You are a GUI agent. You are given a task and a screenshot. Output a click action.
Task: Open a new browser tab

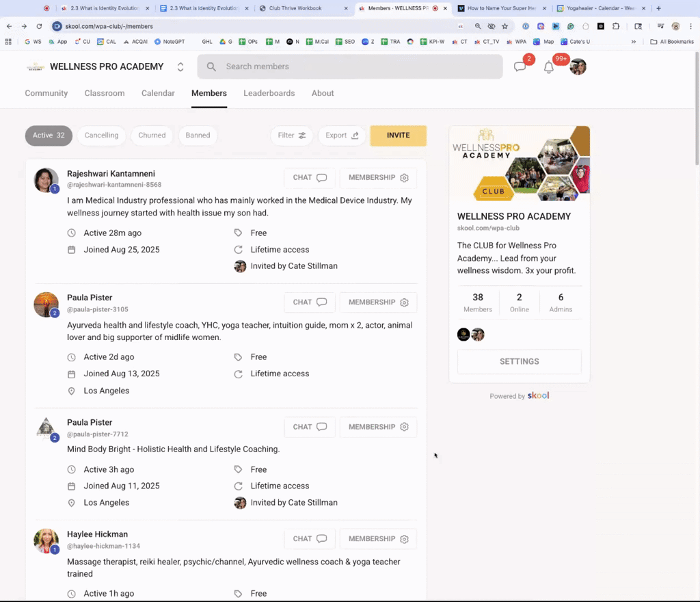pyautogui.click(x=658, y=8)
